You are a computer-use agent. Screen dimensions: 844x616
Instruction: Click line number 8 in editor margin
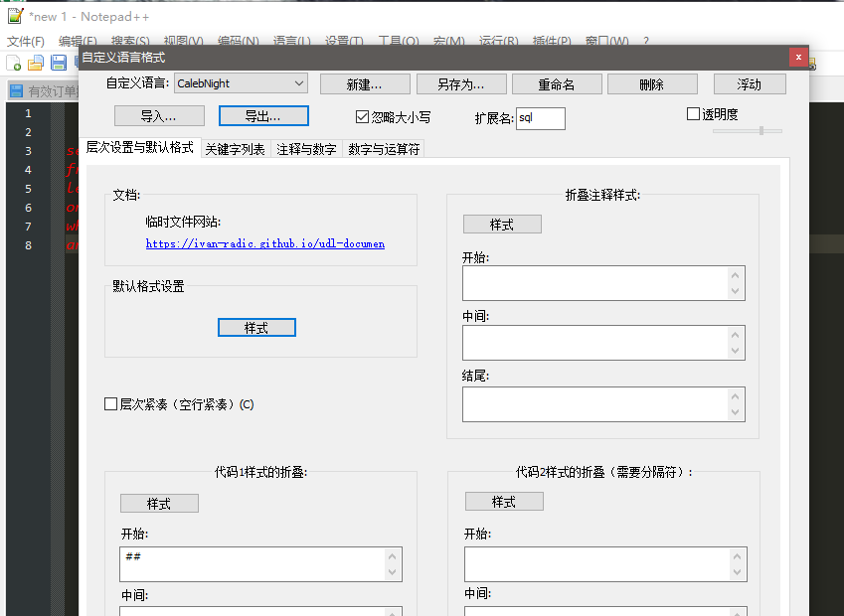tap(28, 245)
